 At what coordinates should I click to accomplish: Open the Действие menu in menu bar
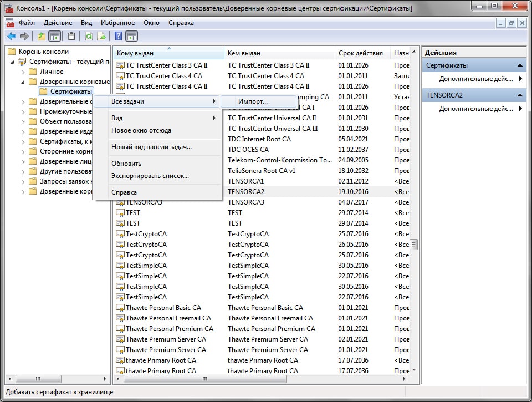[58, 23]
